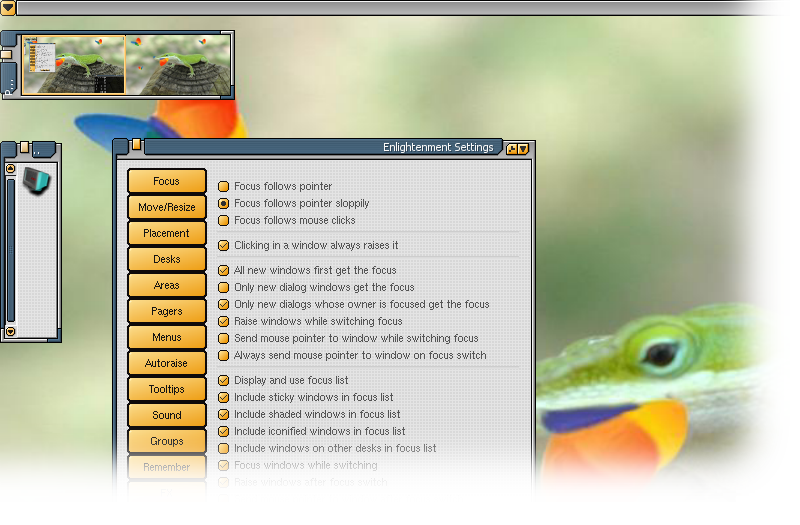Open the Focus settings tab
This screenshot has width=800, height=525.
167,181
